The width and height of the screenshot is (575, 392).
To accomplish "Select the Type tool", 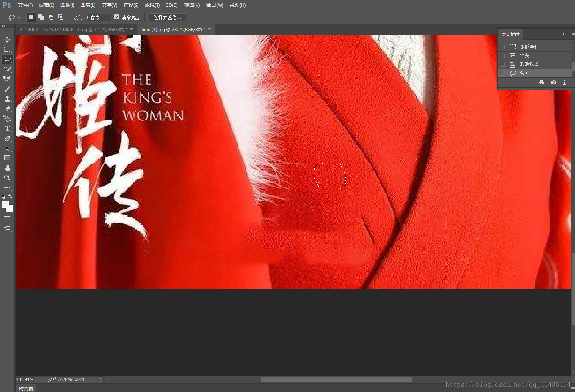I will (x=7, y=128).
